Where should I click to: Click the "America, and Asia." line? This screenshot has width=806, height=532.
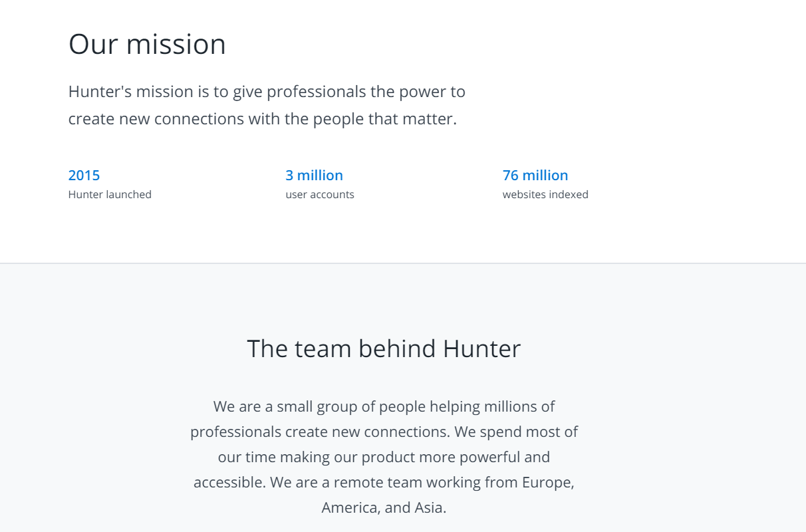384,507
